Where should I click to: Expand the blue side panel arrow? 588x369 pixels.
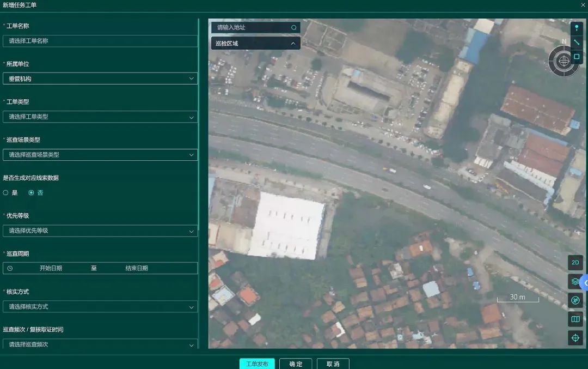point(585,283)
